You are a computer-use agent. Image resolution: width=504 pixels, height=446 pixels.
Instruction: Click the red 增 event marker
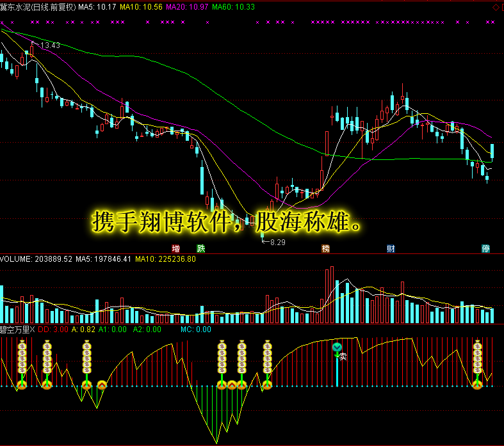[176, 248]
